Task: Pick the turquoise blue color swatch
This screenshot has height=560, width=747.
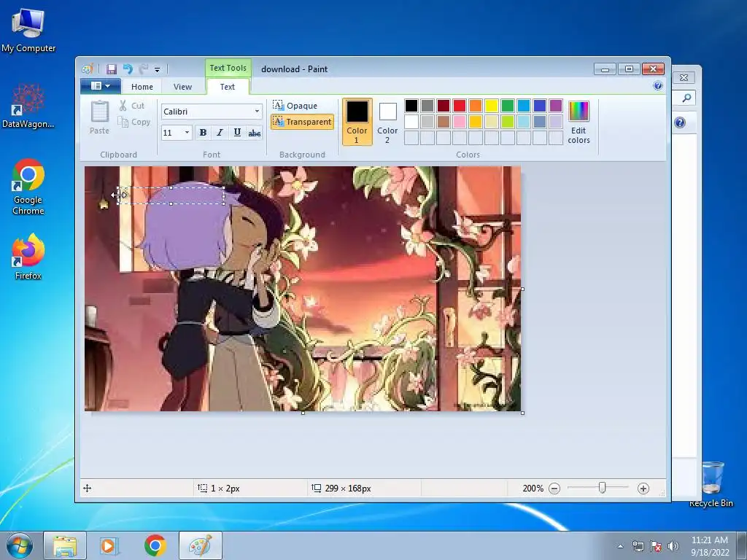Action: click(x=524, y=106)
